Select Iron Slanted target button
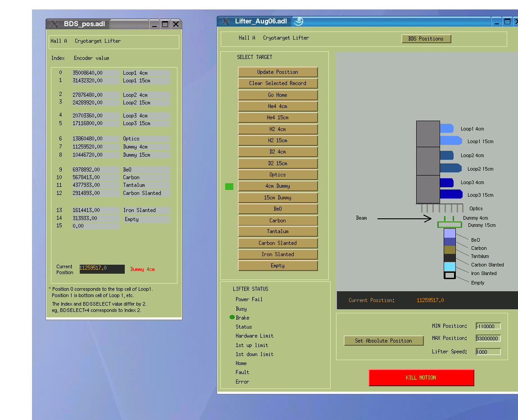The height and width of the screenshot is (420, 518). 278,254
